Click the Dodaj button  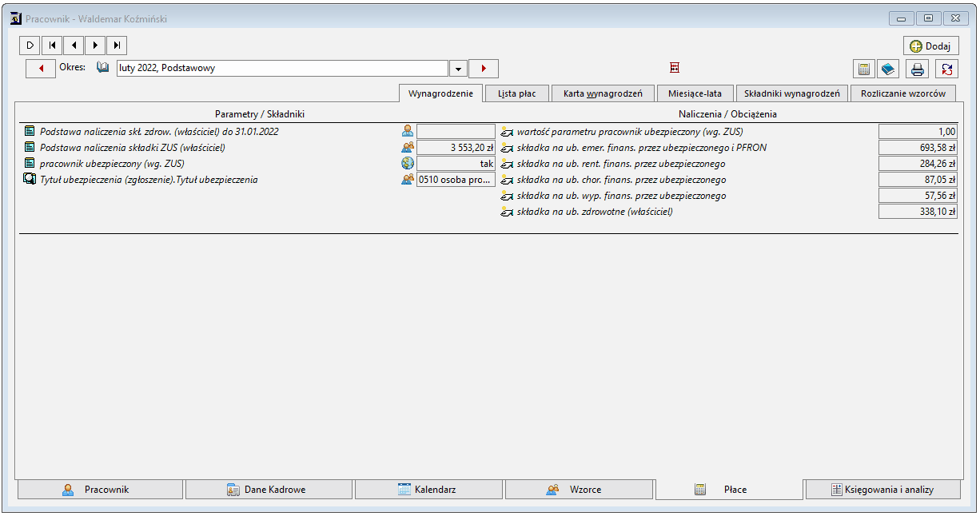tap(931, 46)
